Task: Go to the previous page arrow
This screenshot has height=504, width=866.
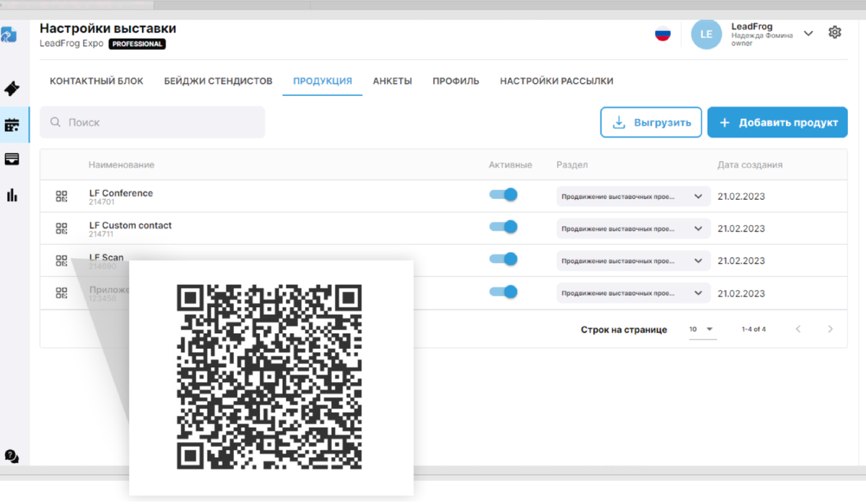Action: [x=798, y=329]
